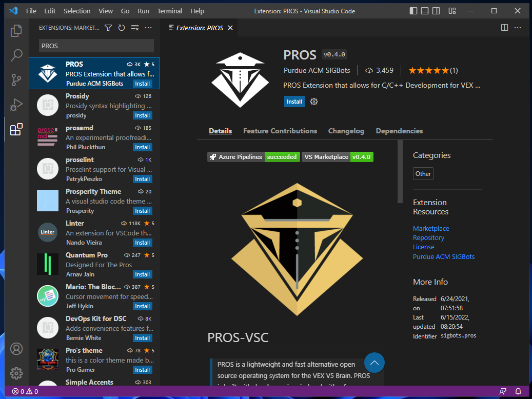This screenshot has height=399, width=532.
Task: Install the Mario: The Bloc... extension
Action: coord(143,306)
